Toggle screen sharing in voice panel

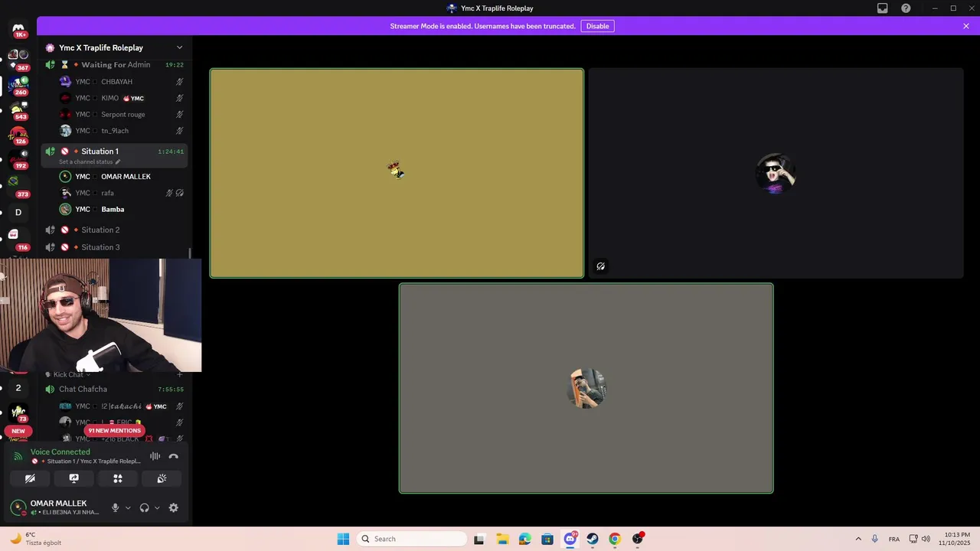pyautogui.click(x=74, y=478)
